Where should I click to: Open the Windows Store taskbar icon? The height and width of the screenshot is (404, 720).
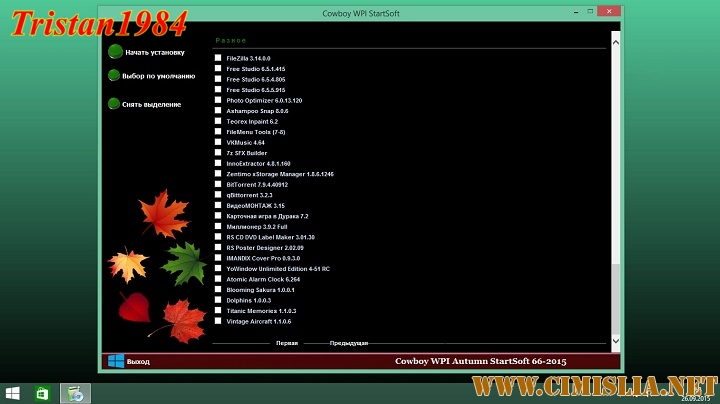[x=42, y=393]
